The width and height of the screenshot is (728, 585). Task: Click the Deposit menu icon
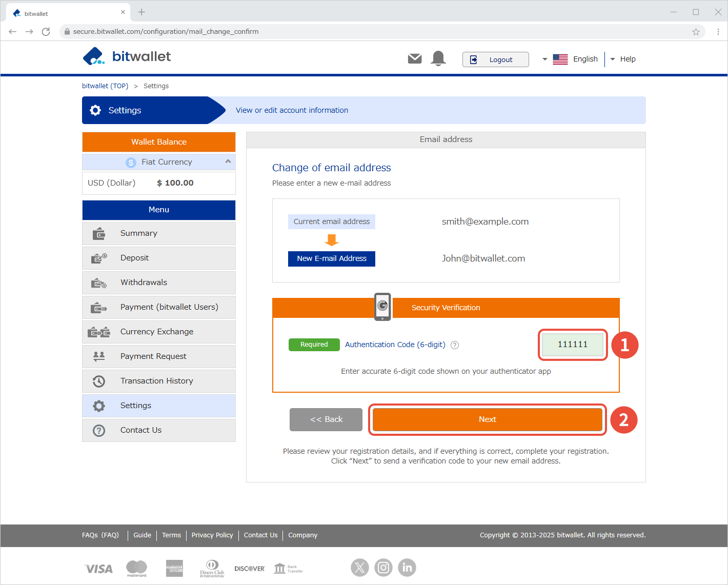[99, 258]
